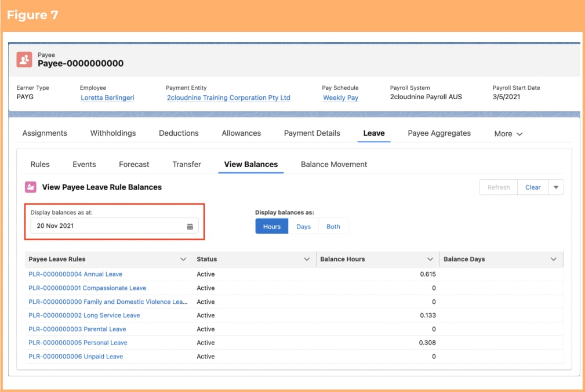Click Personal Leave balance 0.308
Image resolution: width=585 pixels, height=392 pixels.
click(x=427, y=342)
